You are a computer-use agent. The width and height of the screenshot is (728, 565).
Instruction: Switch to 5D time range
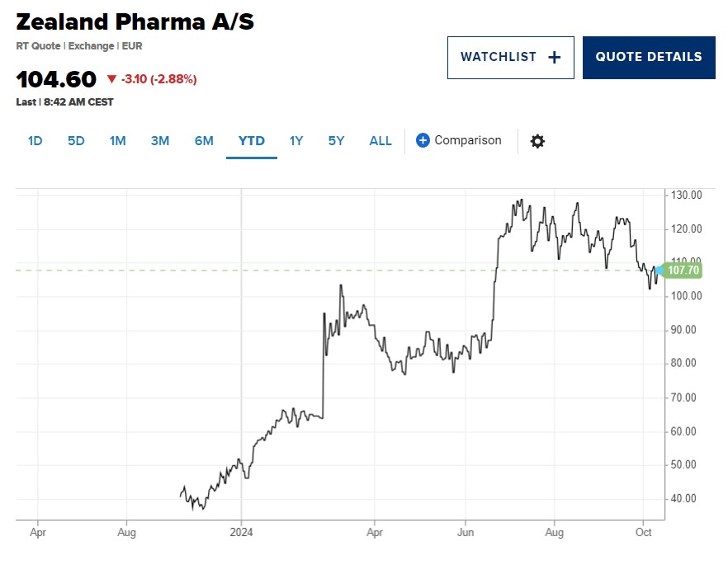click(76, 141)
